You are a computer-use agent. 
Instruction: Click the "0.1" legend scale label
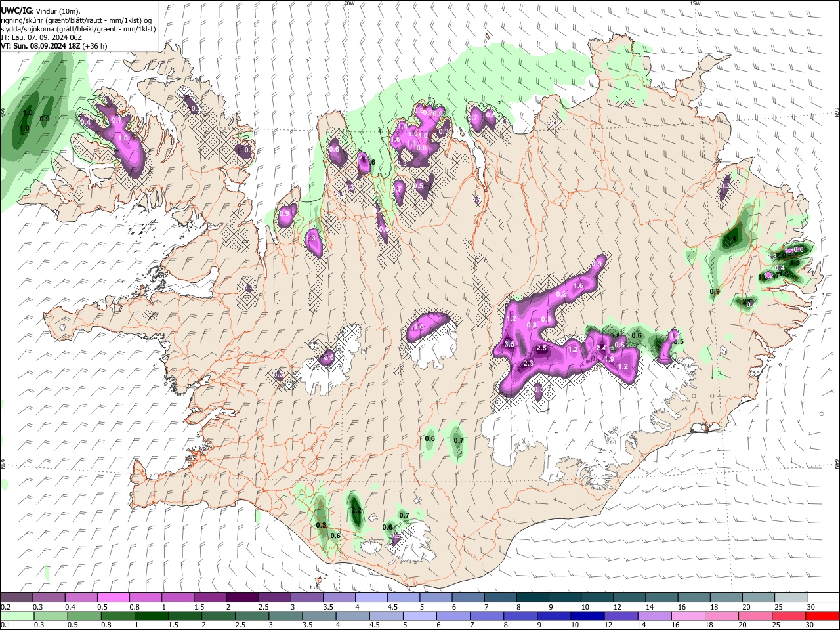tap(5, 625)
